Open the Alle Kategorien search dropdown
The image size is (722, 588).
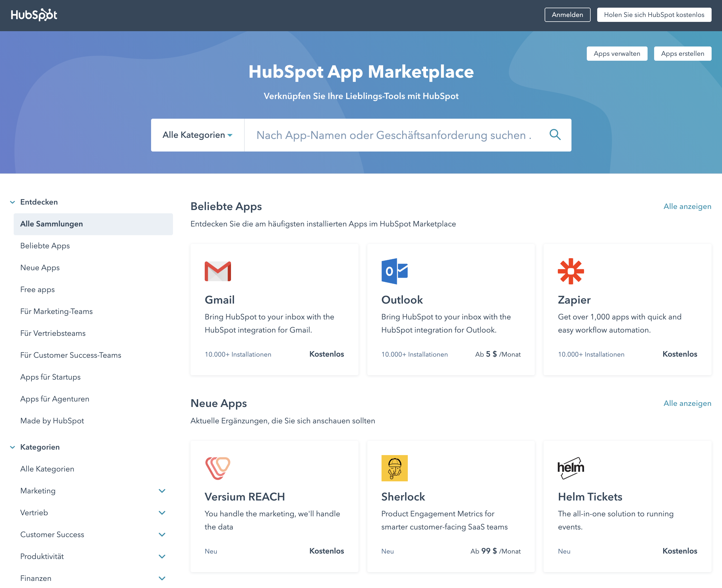click(197, 135)
